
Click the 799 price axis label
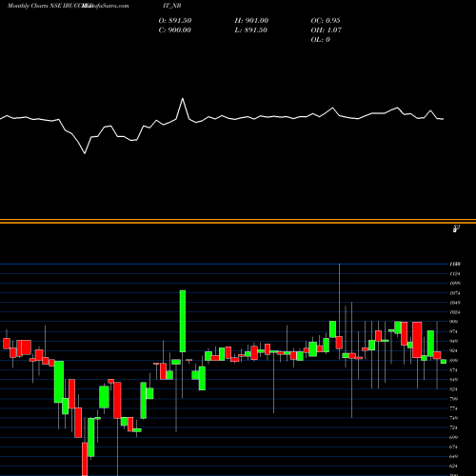click(x=454, y=399)
